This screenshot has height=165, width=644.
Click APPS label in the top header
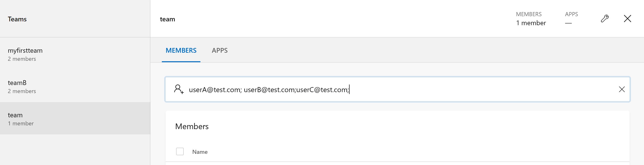coord(572,14)
